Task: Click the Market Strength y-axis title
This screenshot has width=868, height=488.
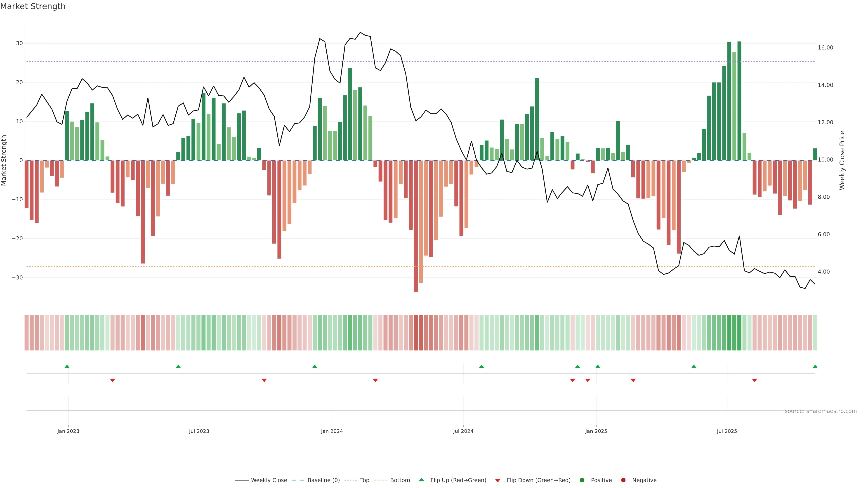Action: [x=4, y=160]
